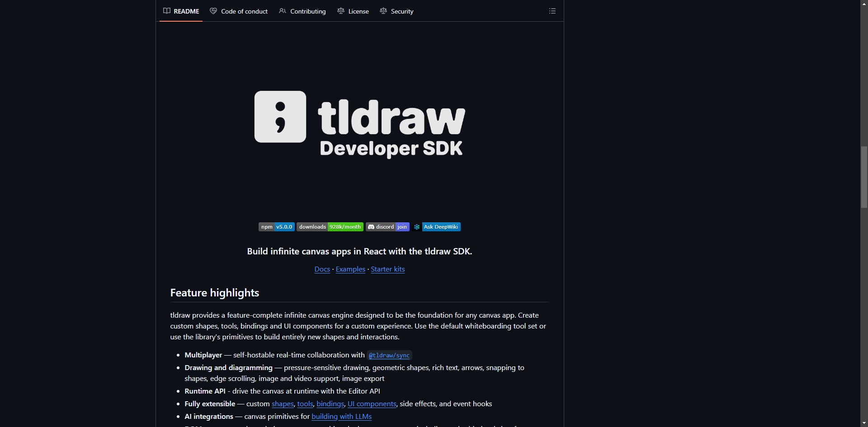Click the "AI integrations" bullet label
Image resolution: width=868 pixels, height=427 pixels.
point(209,417)
